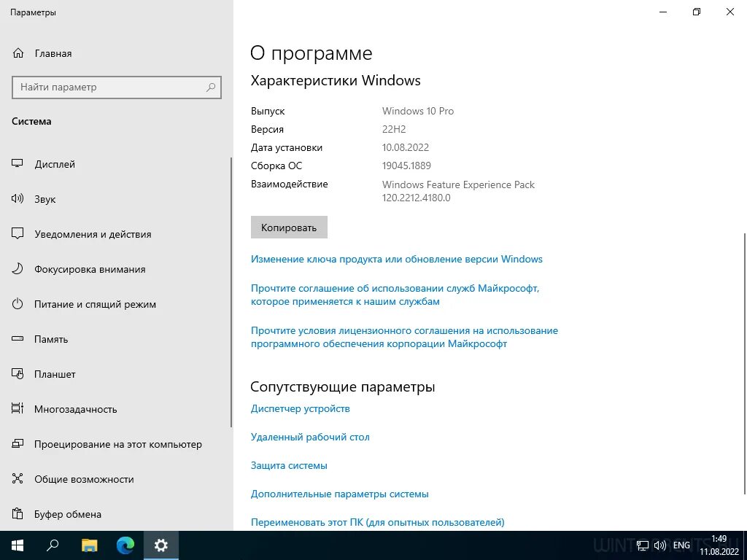Open the Главная home icon
This screenshot has width=747, height=560.
18,53
